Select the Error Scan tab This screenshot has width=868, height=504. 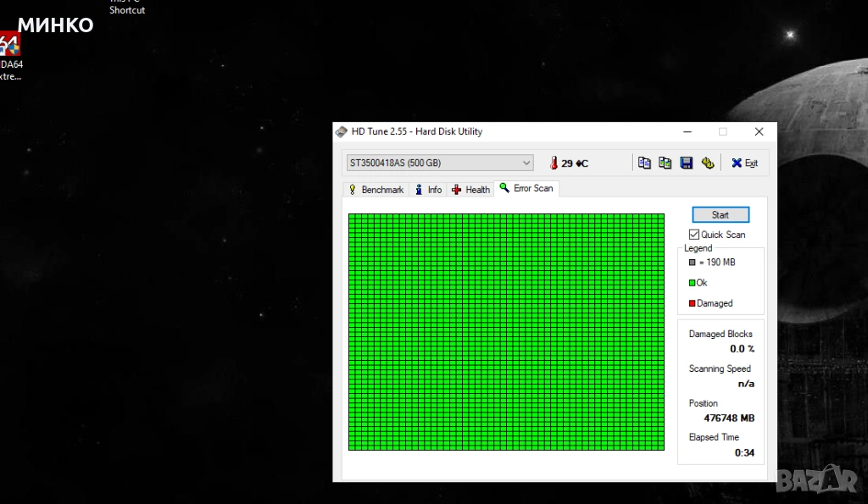[526, 188]
